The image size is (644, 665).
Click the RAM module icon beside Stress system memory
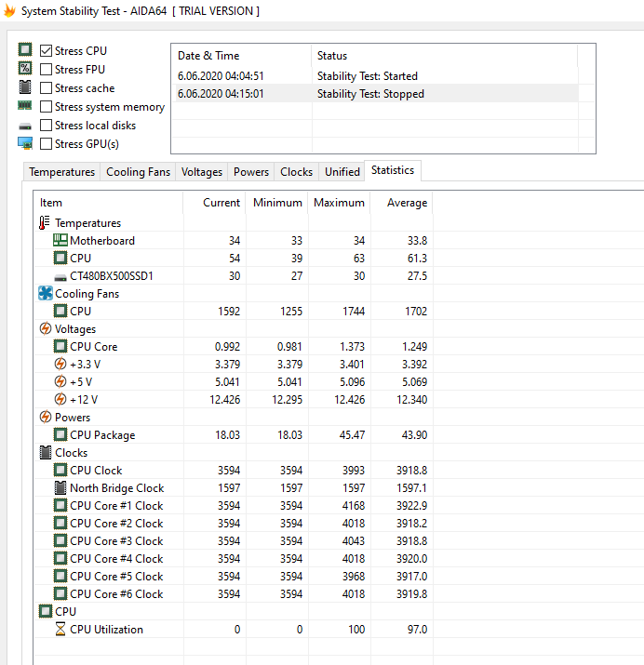25,106
